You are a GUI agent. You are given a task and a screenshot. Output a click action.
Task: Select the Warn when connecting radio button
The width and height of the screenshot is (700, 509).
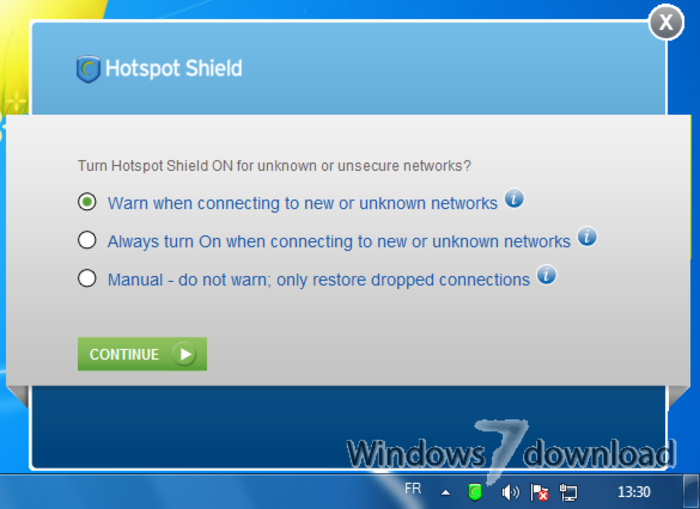click(87, 202)
